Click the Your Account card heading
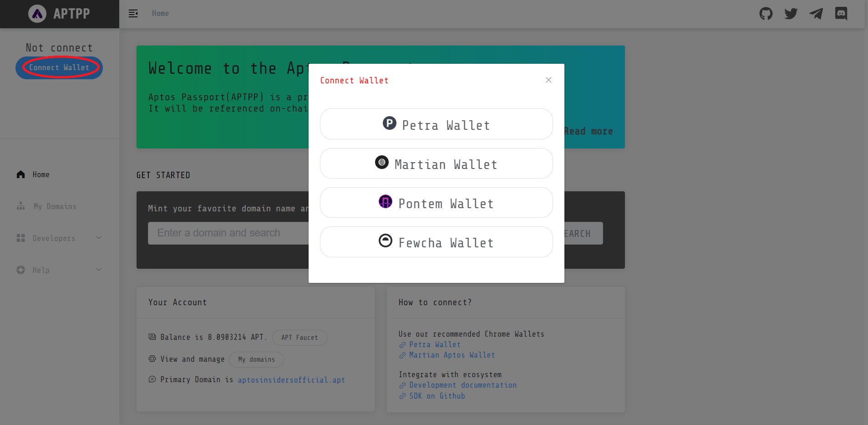 [x=178, y=302]
